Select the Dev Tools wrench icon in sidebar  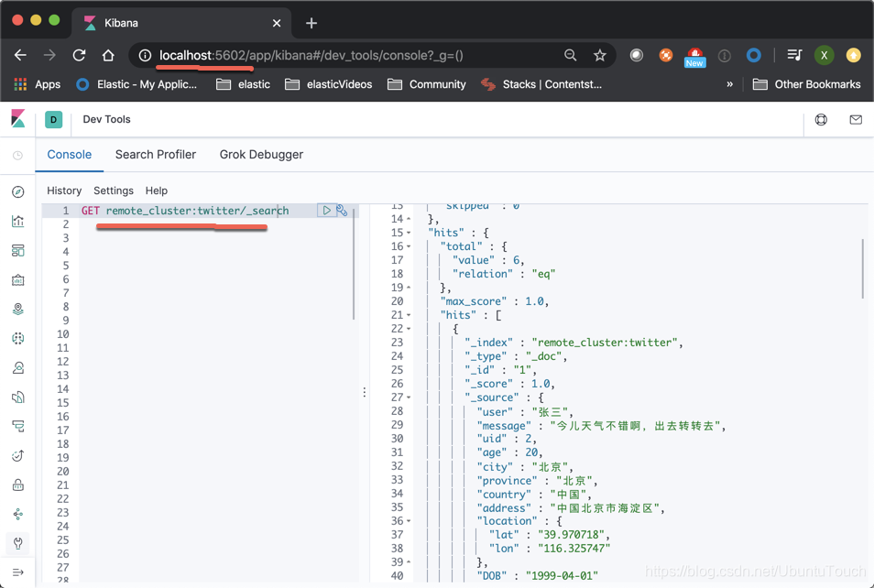coord(17,543)
